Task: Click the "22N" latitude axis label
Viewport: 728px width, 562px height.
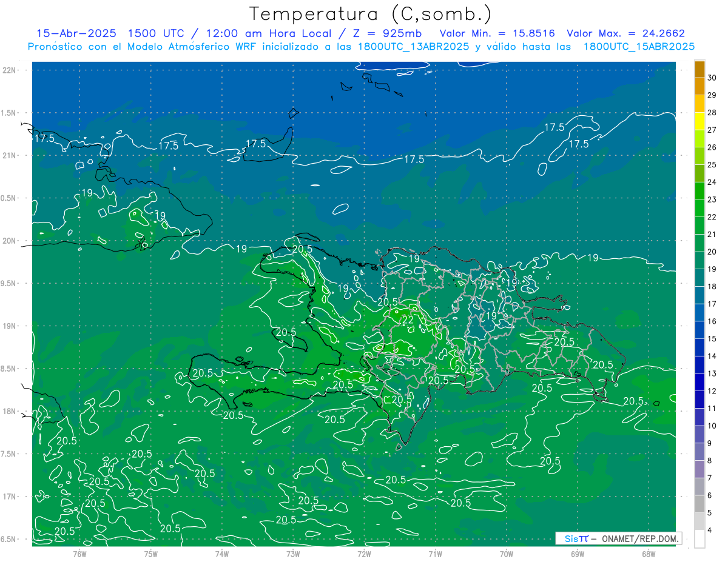Action: (x=9, y=70)
